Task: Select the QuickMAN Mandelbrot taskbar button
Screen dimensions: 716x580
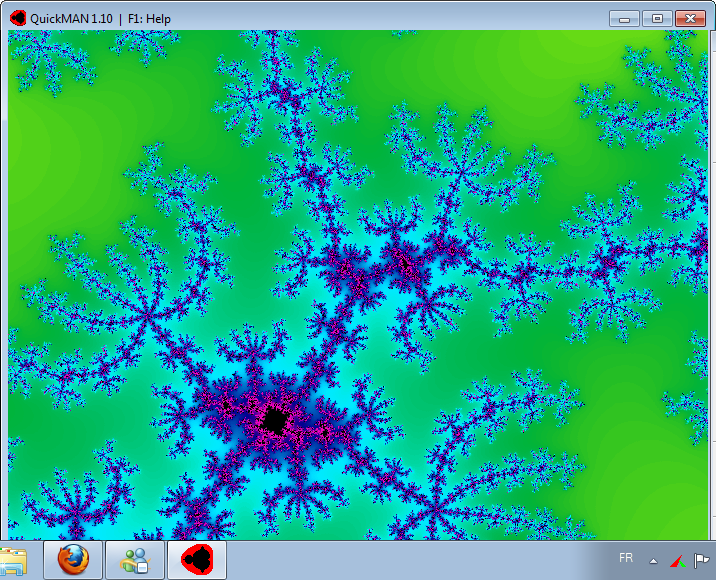Action: tap(197, 561)
